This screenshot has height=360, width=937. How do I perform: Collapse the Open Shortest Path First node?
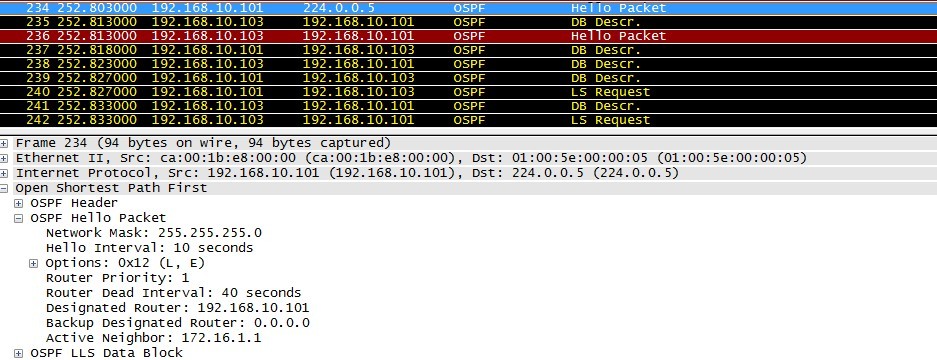[4, 188]
